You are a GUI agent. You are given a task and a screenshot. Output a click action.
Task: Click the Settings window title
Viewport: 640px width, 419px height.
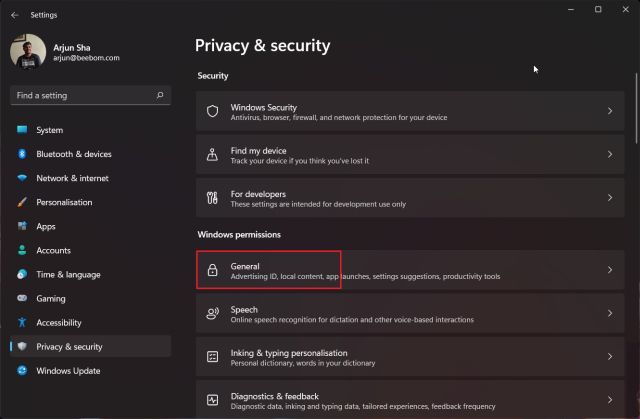click(44, 15)
